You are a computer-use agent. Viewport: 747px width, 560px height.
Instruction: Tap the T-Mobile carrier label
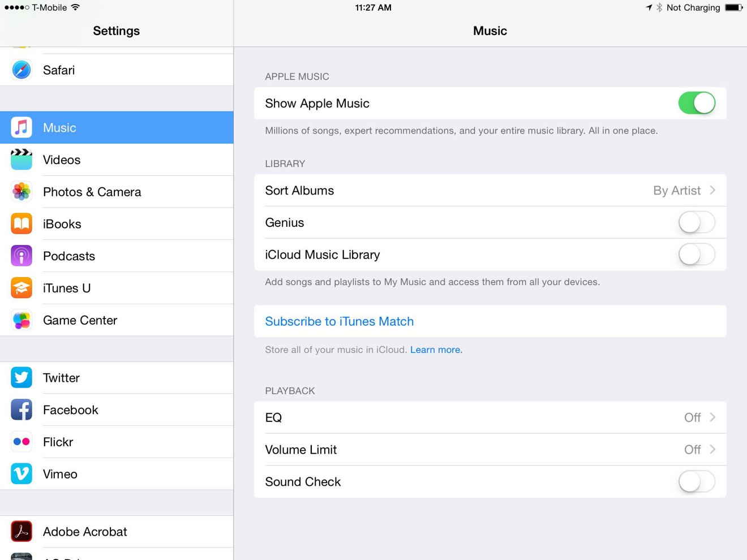49,7
